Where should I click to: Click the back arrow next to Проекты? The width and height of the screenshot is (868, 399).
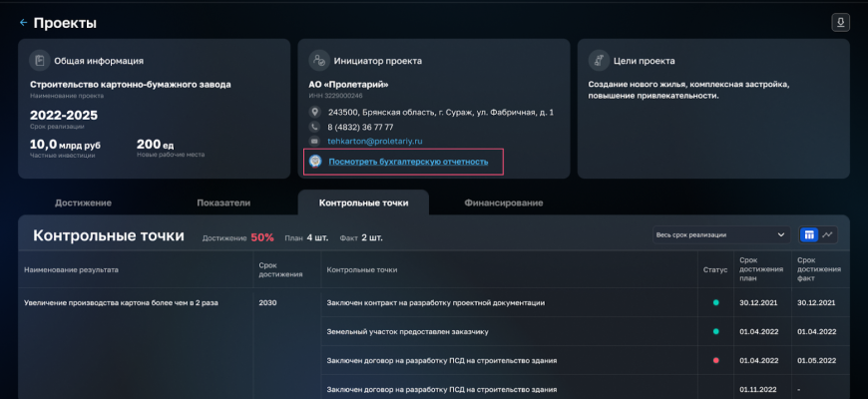(x=23, y=23)
